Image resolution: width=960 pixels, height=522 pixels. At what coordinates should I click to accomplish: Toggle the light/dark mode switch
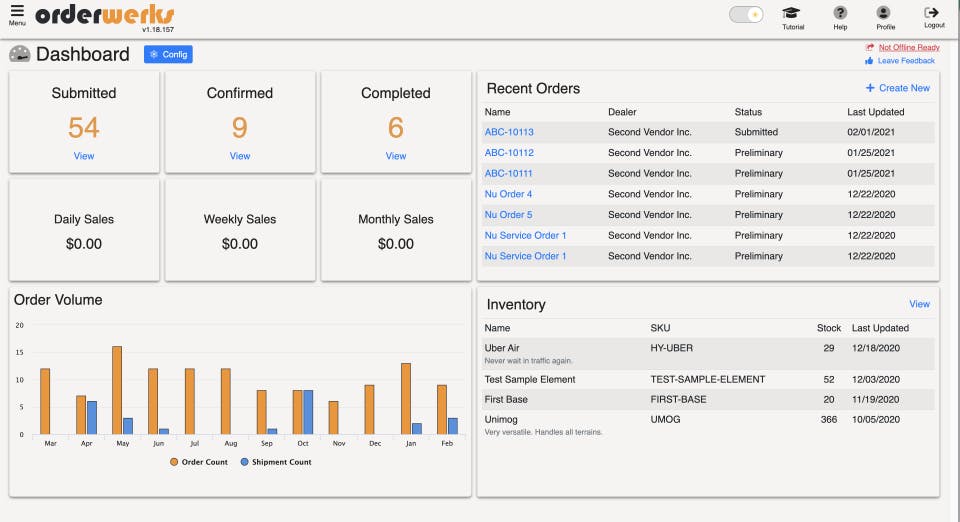pos(746,14)
